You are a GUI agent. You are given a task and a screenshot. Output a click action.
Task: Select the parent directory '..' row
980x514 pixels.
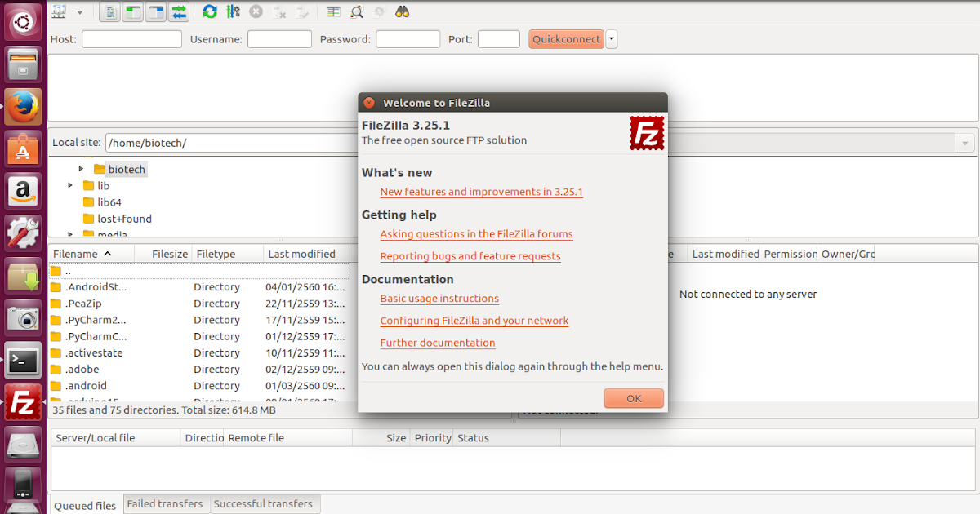199,271
